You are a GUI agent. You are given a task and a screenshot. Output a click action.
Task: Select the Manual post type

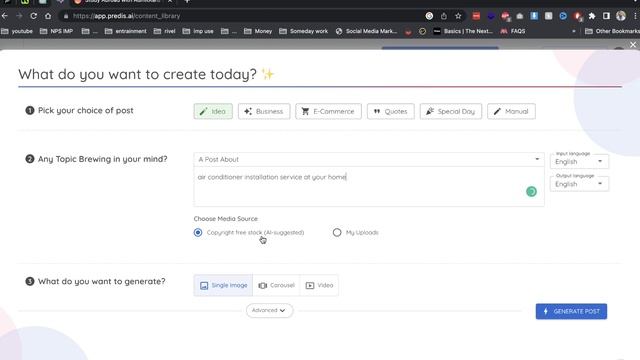tap(511, 111)
